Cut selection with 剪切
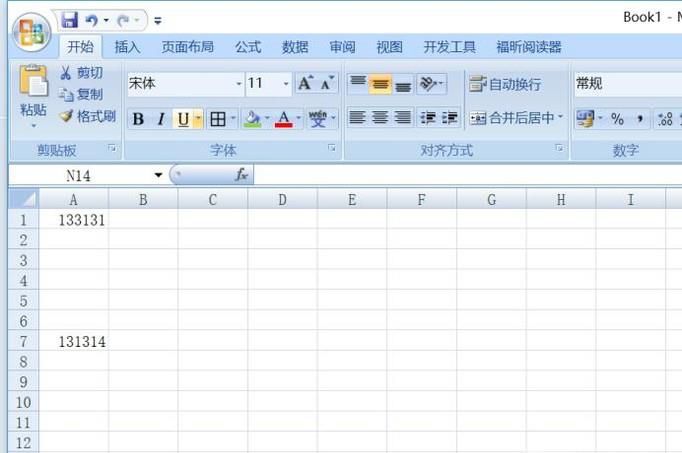This screenshot has height=453, width=682. (x=82, y=73)
